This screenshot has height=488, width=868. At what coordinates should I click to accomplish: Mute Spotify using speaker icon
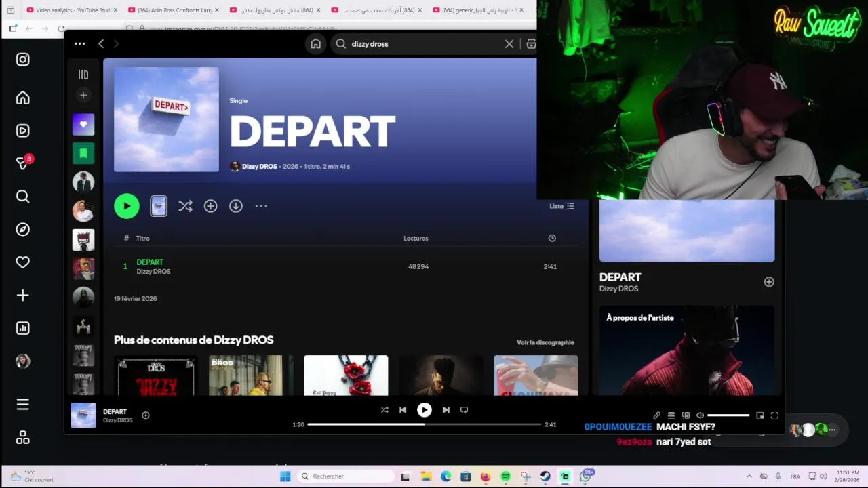pyautogui.click(x=700, y=415)
